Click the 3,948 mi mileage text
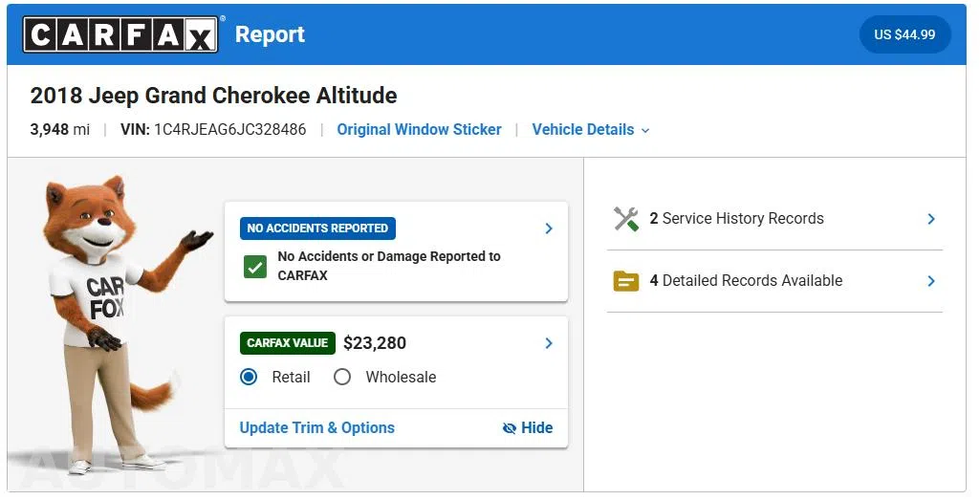 [x=60, y=129]
